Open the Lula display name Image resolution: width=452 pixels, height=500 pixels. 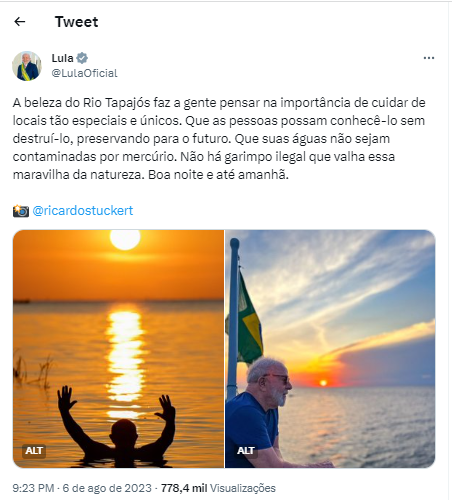(62, 58)
